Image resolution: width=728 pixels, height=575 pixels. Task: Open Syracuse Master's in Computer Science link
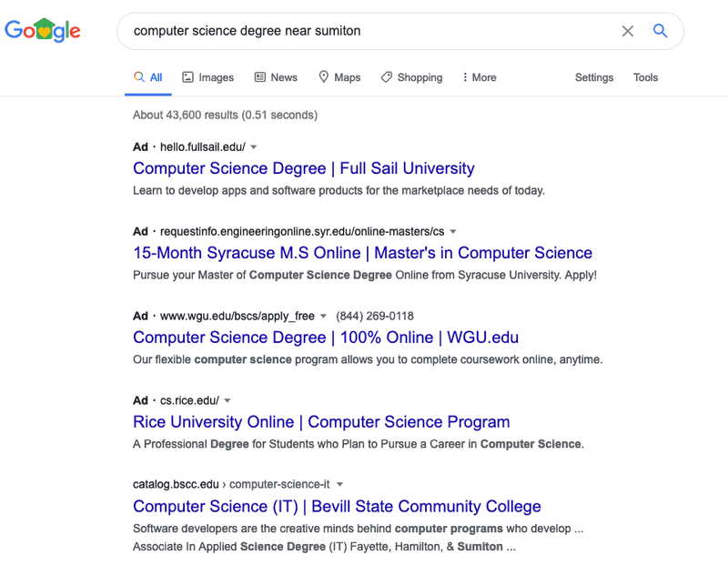click(362, 253)
